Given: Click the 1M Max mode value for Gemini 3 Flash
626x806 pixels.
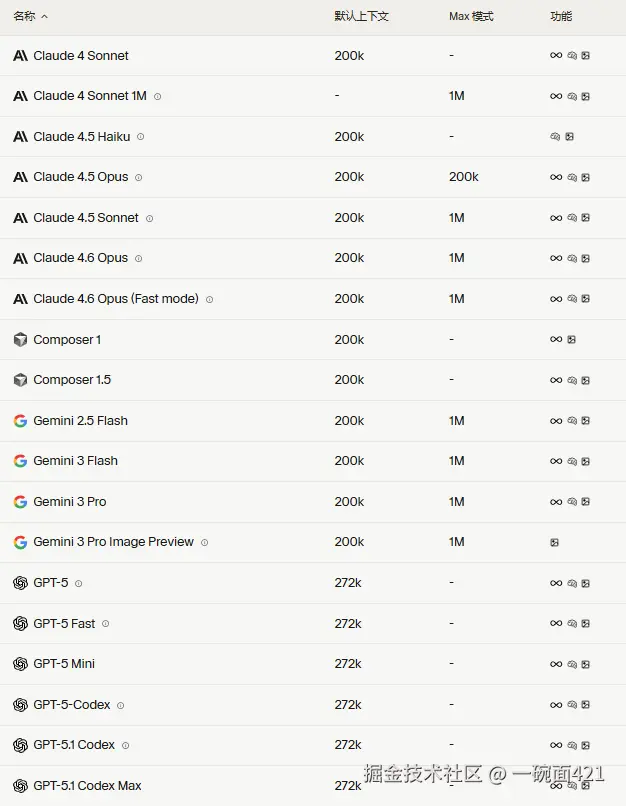Looking at the screenshot, I should [x=457, y=461].
